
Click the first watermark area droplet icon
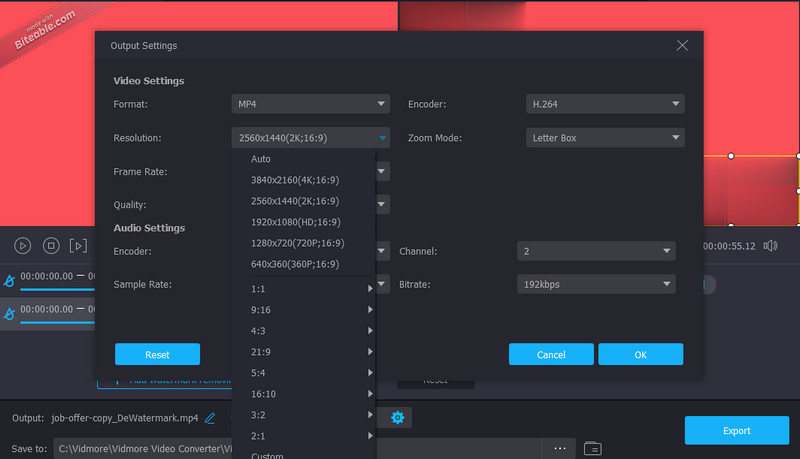9,280
